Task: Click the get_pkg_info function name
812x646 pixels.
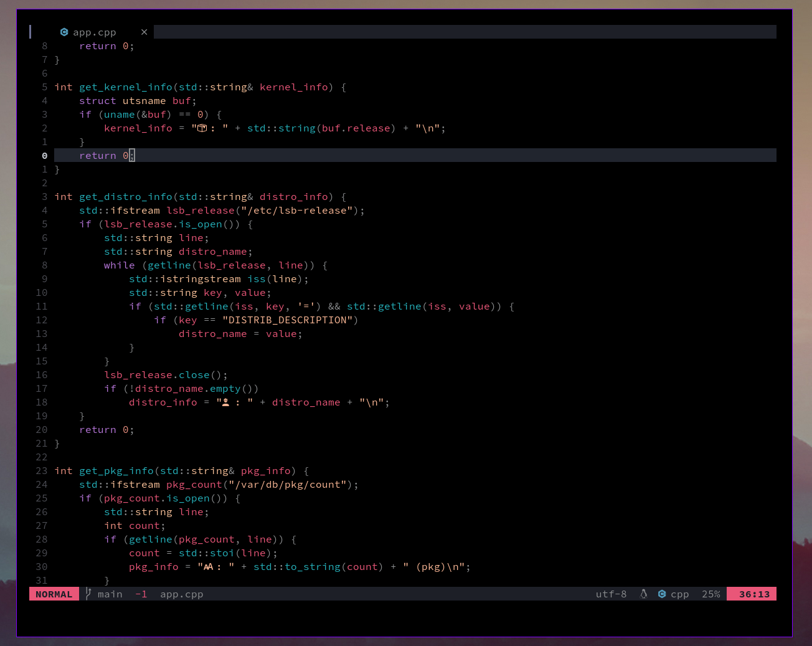Action: click(x=116, y=471)
